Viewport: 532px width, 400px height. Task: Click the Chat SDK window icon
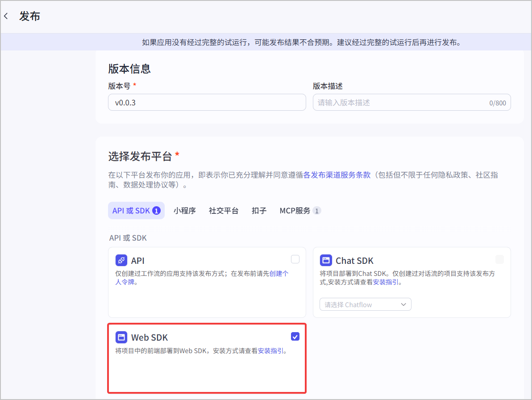[326, 260]
